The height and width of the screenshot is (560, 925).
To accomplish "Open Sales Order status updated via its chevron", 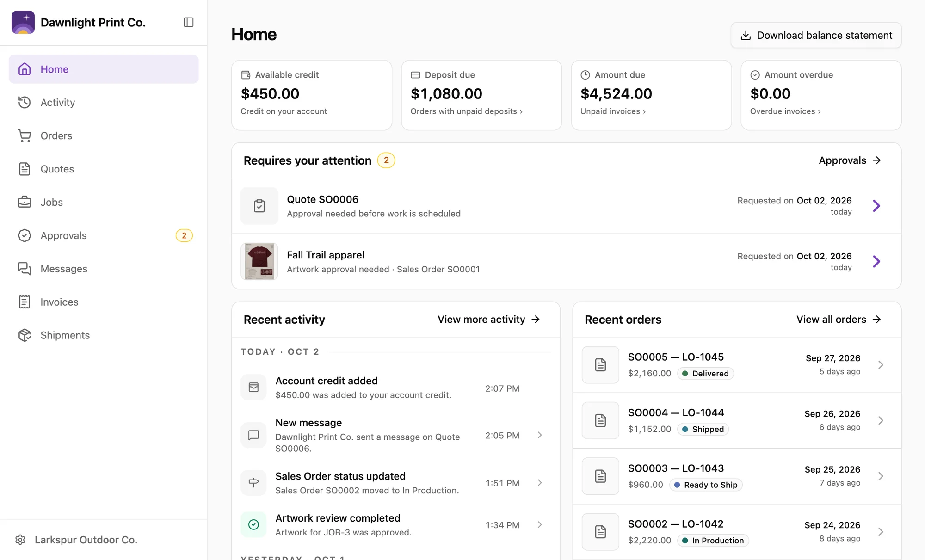I will coord(540,483).
